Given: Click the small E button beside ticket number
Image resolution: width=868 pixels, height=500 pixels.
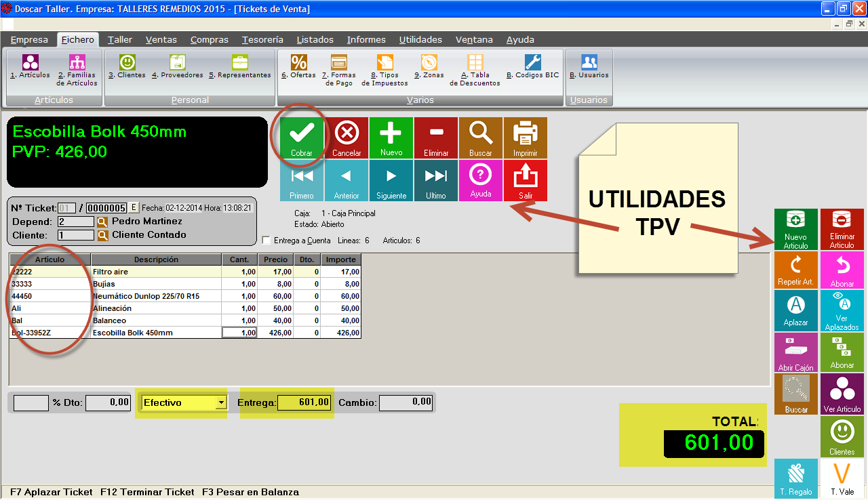Looking at the screenshot, I should pos(134,207).
